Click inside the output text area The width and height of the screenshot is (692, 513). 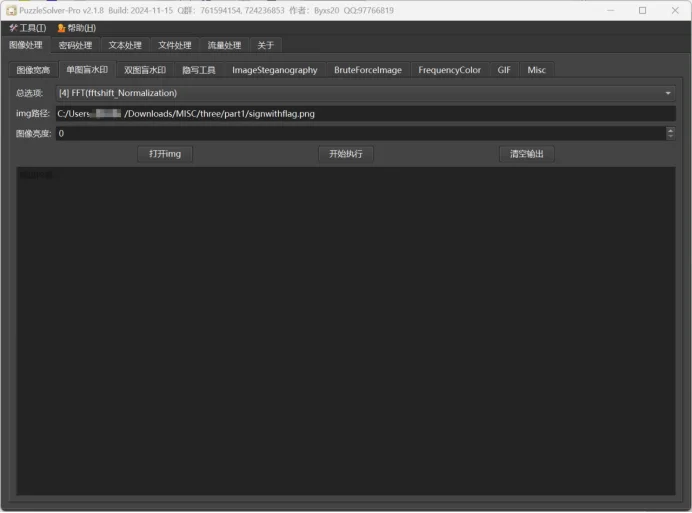[346, 330]
